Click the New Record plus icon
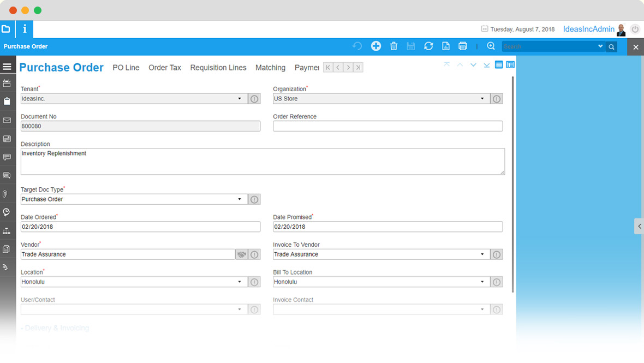The width and height of the screenshot is (644, 363). [376, 46]
